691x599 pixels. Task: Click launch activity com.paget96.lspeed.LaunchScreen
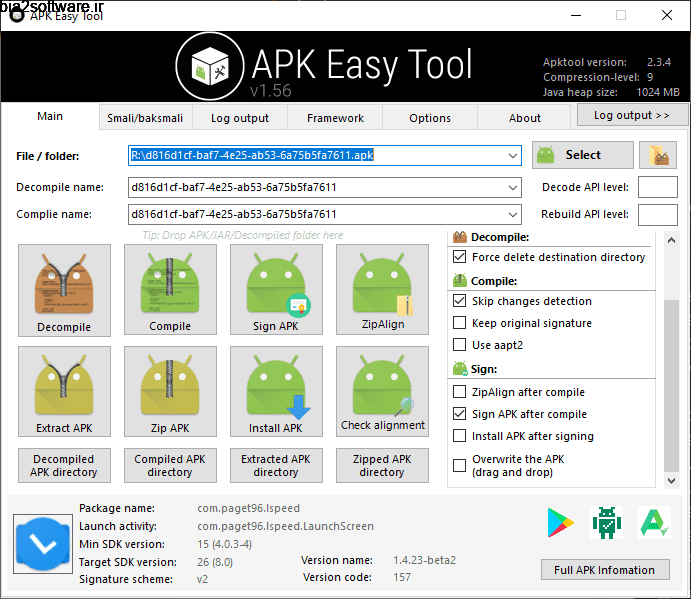click(x=286, y=526)
